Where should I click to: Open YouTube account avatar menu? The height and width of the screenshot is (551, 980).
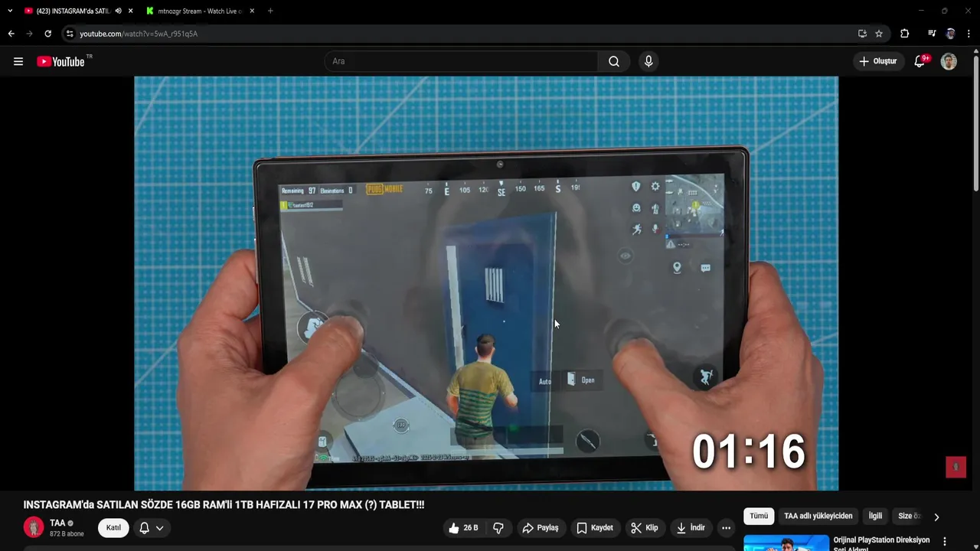point(949,61)
